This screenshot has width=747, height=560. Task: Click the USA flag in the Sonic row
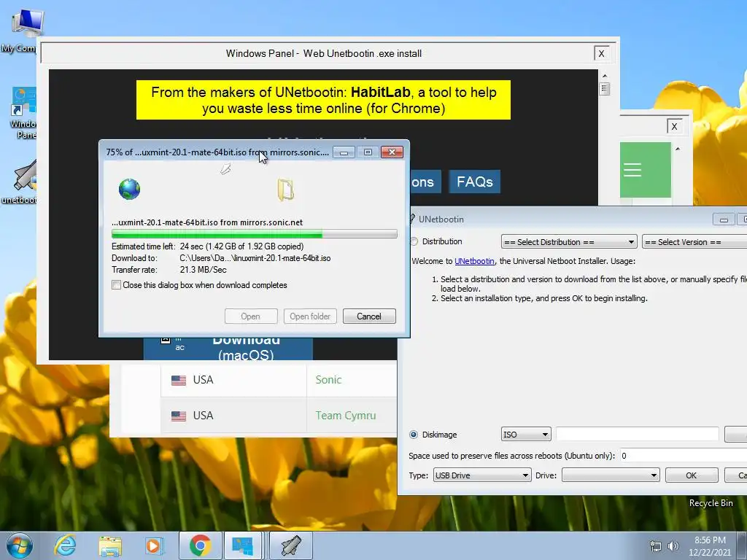(x=179, y=381)
